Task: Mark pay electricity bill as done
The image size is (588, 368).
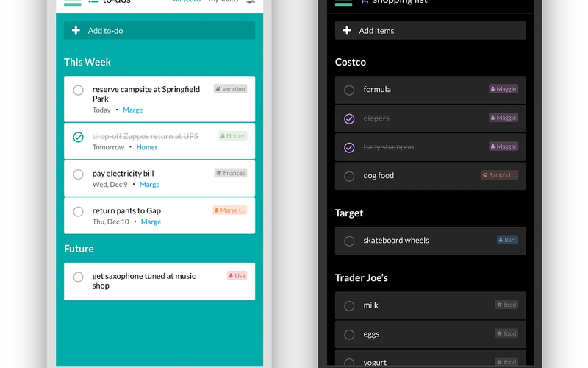Action: 78,174
